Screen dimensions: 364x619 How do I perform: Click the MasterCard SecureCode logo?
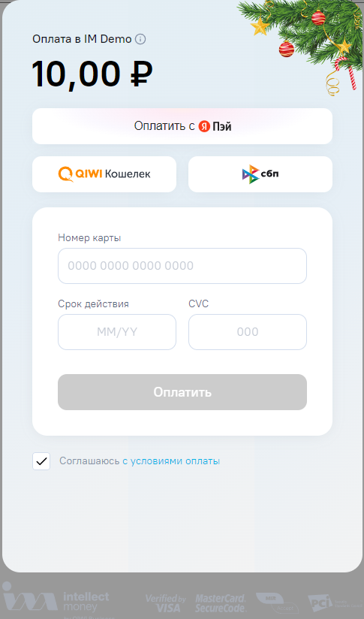click(221, 603)
